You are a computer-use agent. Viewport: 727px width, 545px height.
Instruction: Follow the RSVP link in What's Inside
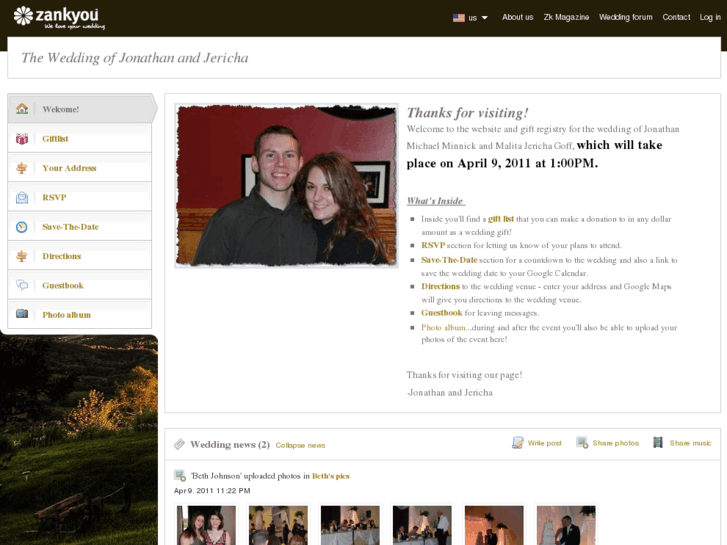coord(433,245)
